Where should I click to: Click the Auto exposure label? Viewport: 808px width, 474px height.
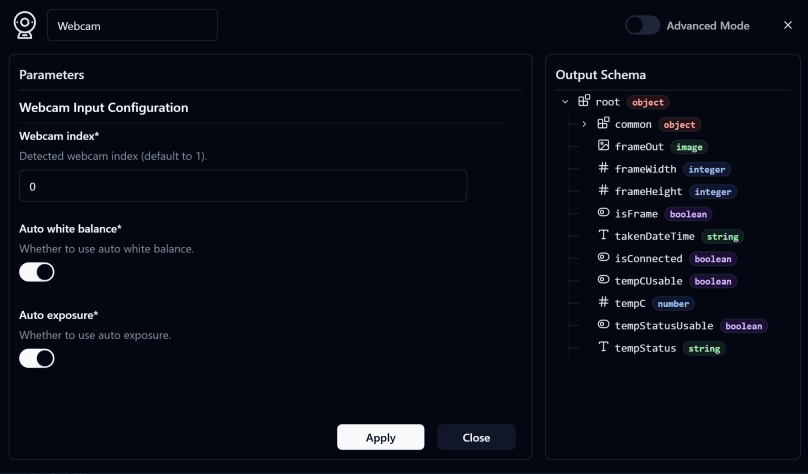click(58, 315)
